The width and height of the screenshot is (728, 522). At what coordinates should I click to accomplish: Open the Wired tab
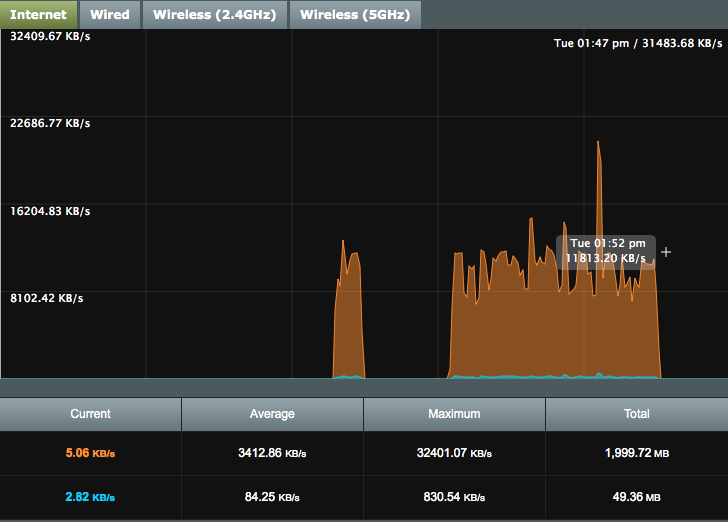coord(110,14)
